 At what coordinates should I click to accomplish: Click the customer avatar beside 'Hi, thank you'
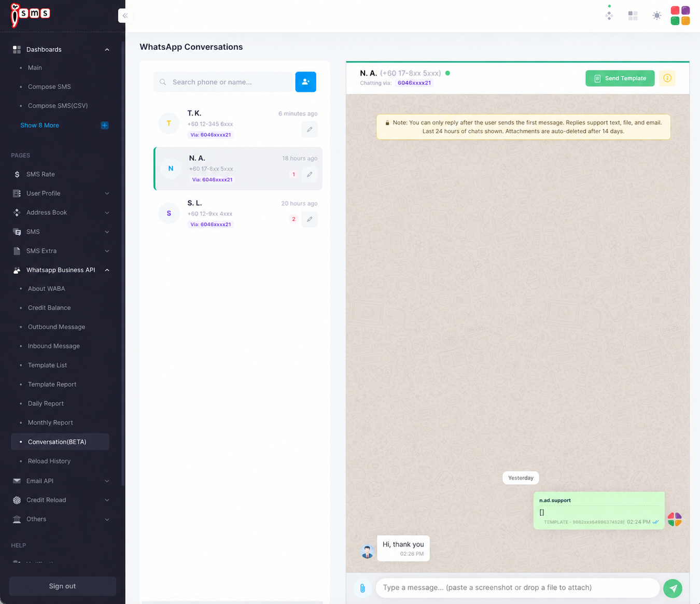(367, 552)
